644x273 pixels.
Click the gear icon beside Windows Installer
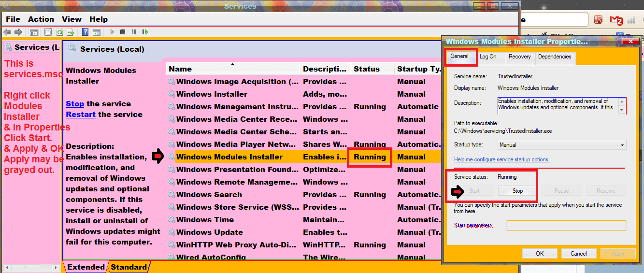click(172, 94)
